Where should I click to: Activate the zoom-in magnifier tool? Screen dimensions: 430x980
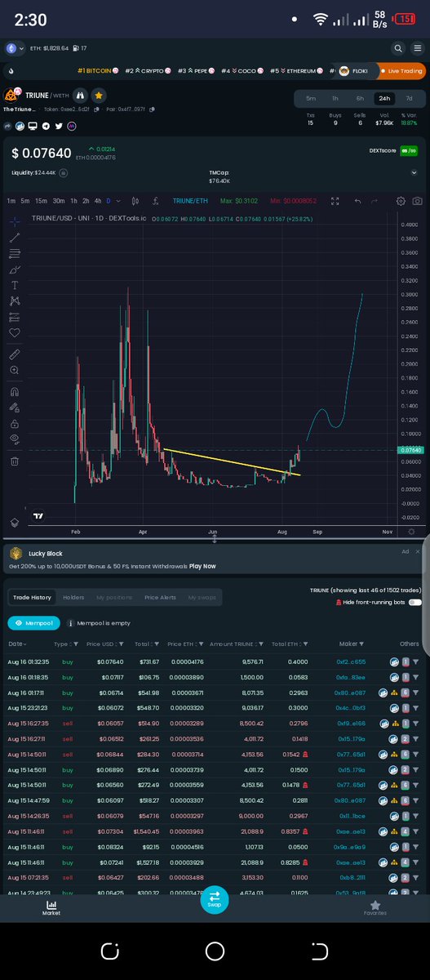15,371
